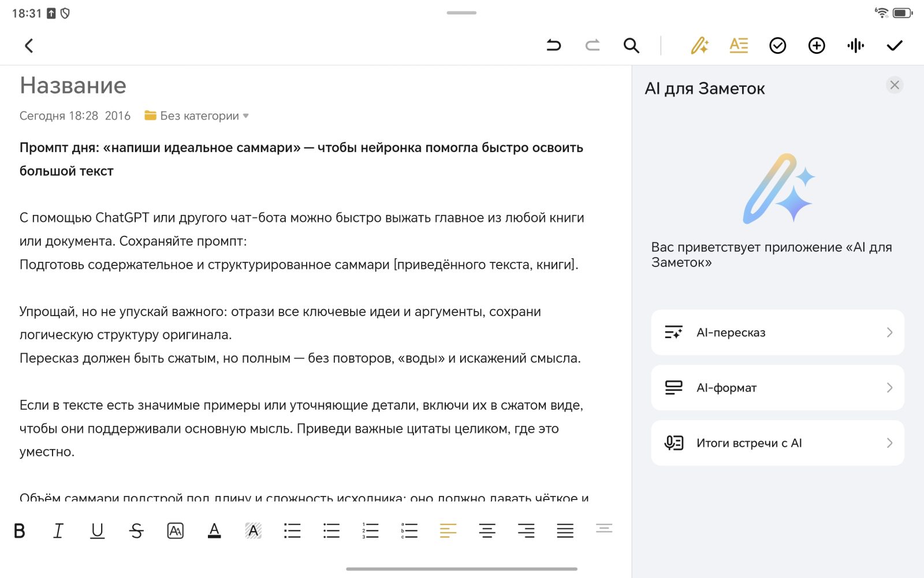Open search in the note
The image size is (924, 578).
click(x=631, y=46)
